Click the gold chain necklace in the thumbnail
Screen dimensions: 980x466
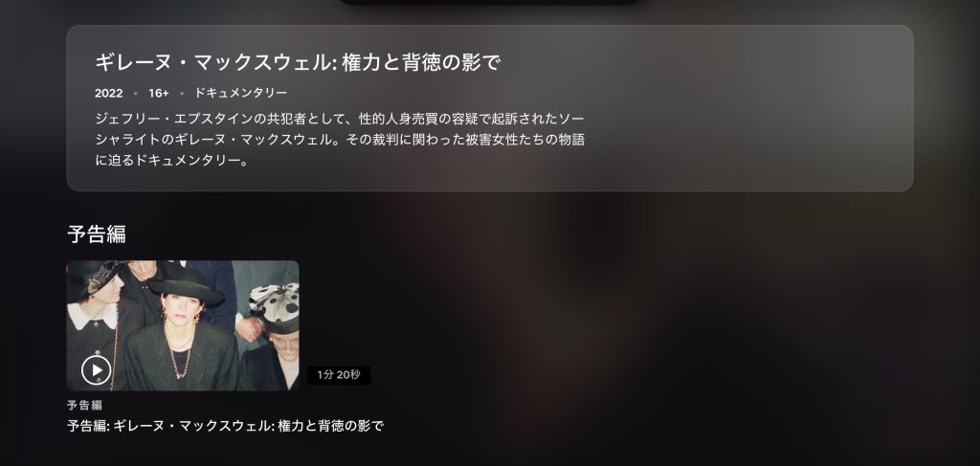(180, 353)
